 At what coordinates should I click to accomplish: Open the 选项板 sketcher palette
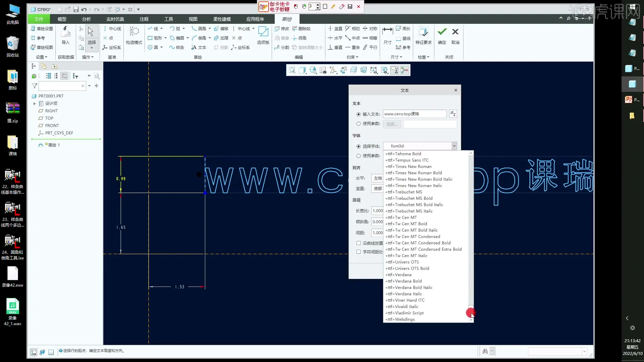point(263,35)
